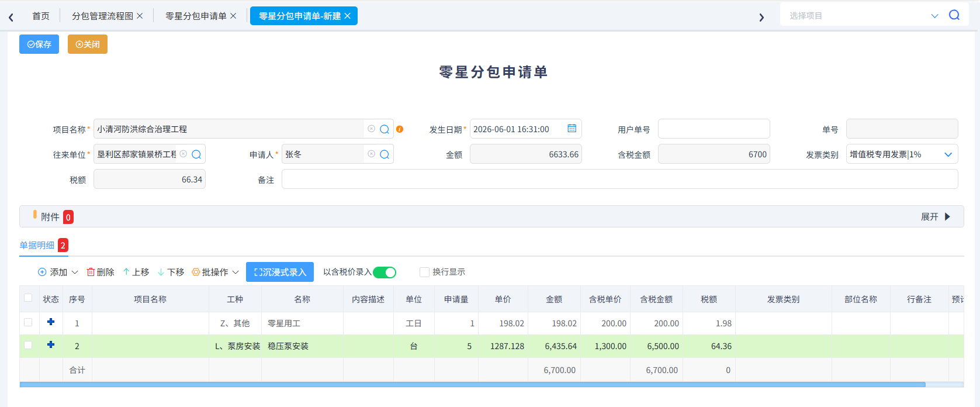Switch to the 分包管理流程图 tab

click(x=103, y=16)
